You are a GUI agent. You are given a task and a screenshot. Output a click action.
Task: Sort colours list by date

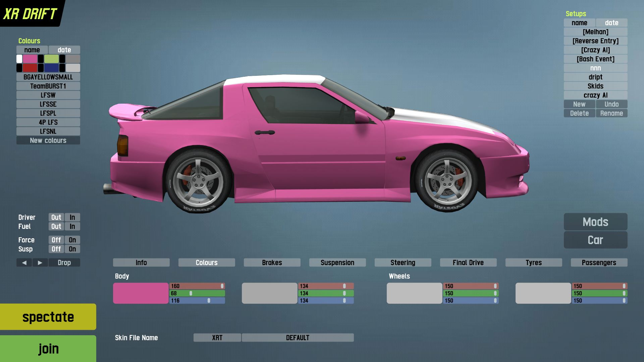pos(64,50)
